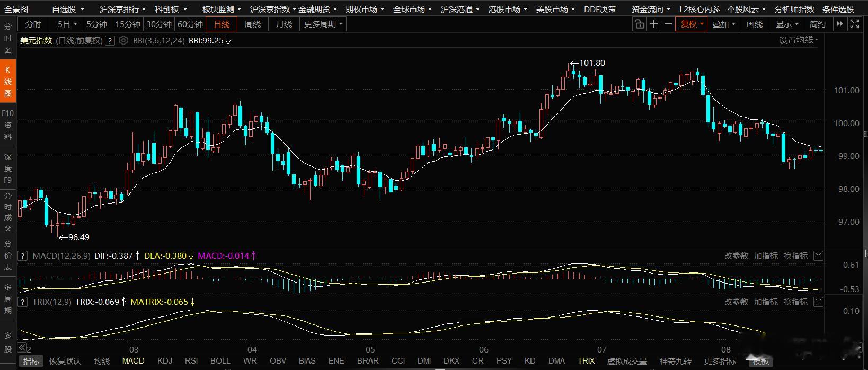868x370 pixels.
Task: Click help question mark beside MACD
Action: click(23, 256)
